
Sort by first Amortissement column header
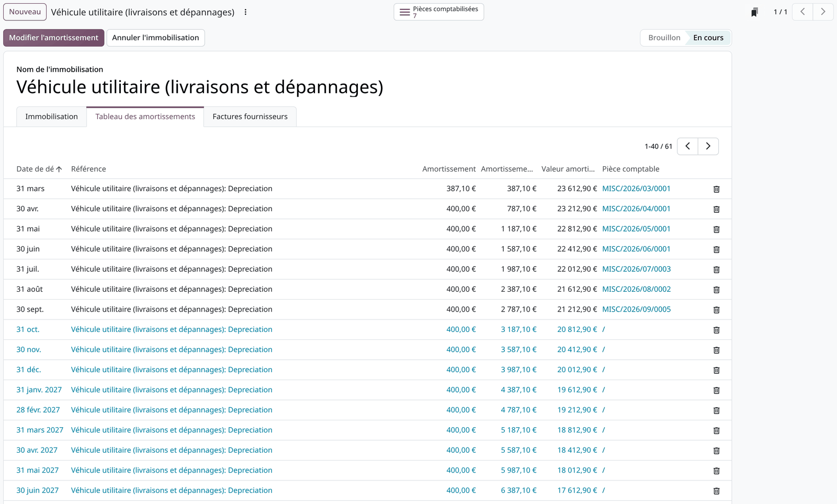(x=449, y=169)
